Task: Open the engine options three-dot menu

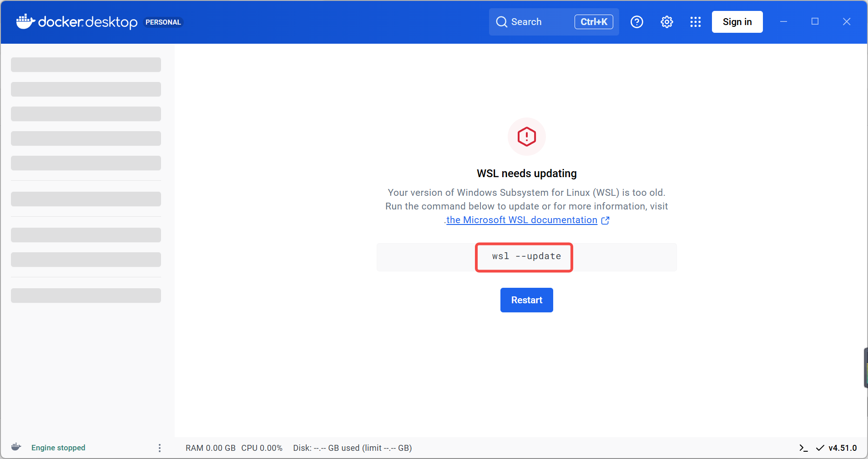Action: pos(159,448)
